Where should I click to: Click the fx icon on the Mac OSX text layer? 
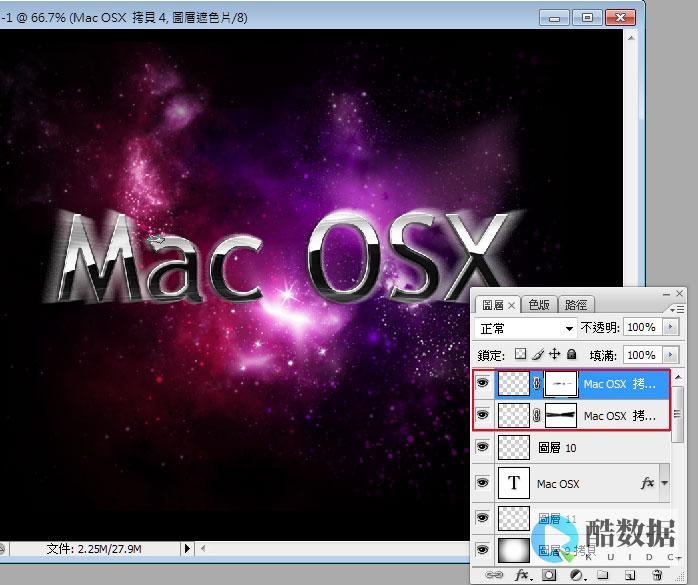[x=647, y=483]
